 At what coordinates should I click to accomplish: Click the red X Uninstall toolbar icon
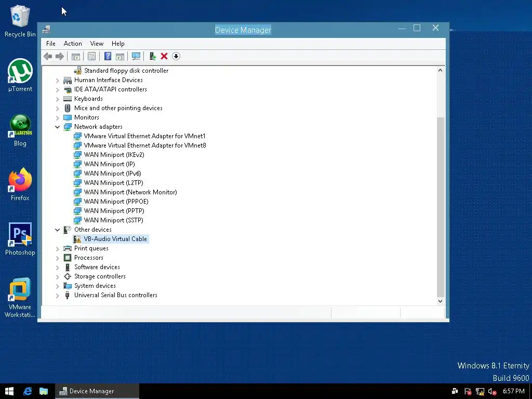click(164, 56)
